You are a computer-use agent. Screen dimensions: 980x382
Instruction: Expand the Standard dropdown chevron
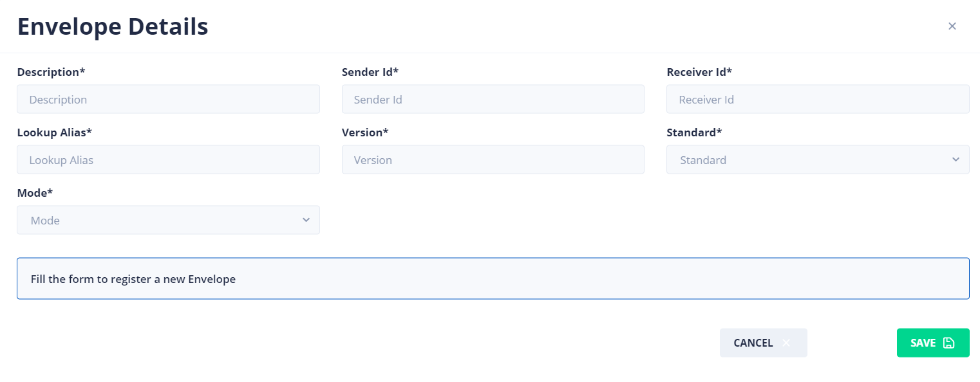click(x=956, y=159)
